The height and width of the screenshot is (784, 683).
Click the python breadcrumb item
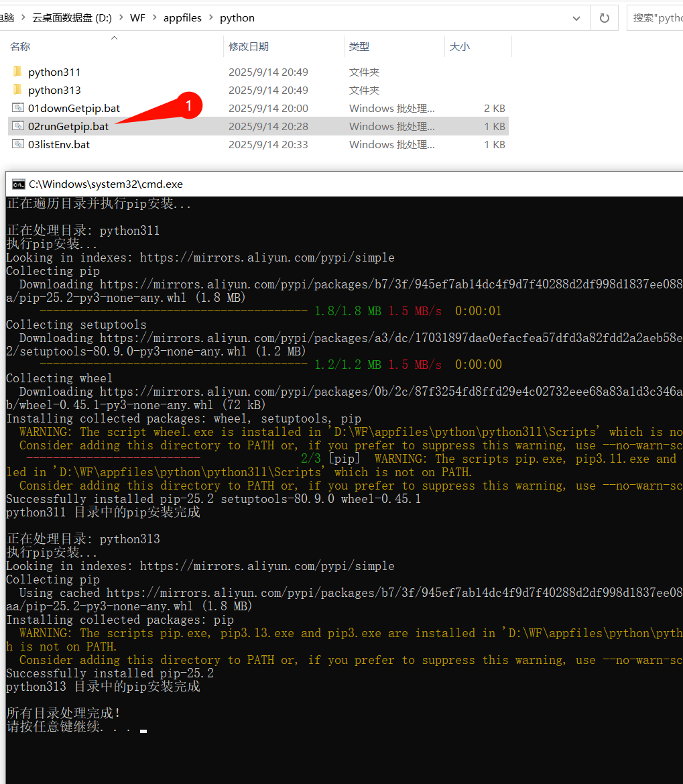pyautogui.click(x=237, y=17)
